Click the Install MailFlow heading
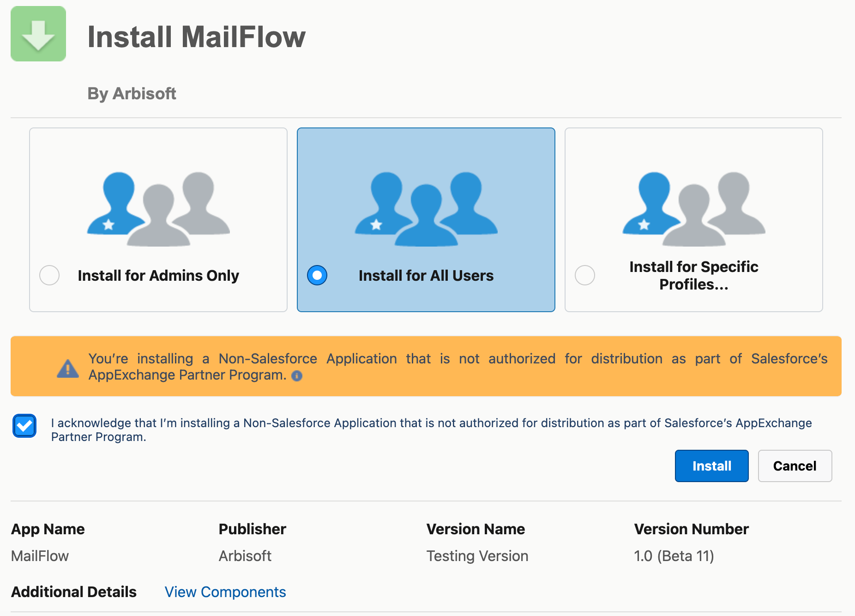855x616 pixels. (x=196, y=37)
